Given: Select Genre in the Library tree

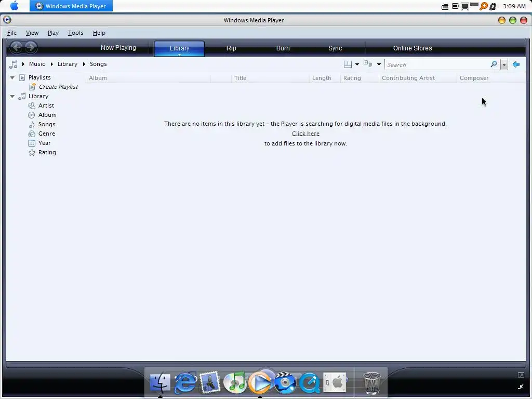Looking at the screenshot, I should point(46,134).
